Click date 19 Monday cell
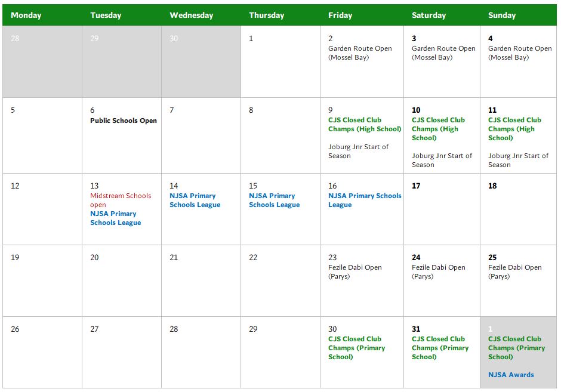561x392 pixels. [x=42, y=281]
